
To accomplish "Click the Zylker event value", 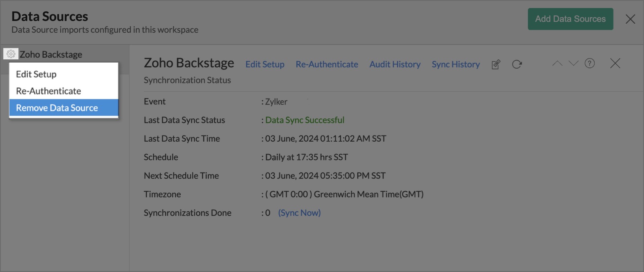I will [x=276, y=101].
